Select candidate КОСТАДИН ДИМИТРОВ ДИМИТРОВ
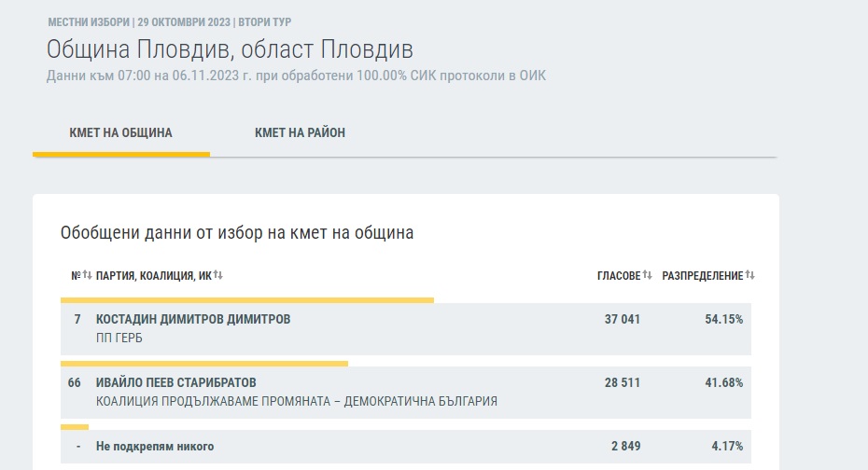This screenshot has width=868, height=470. 193,319
